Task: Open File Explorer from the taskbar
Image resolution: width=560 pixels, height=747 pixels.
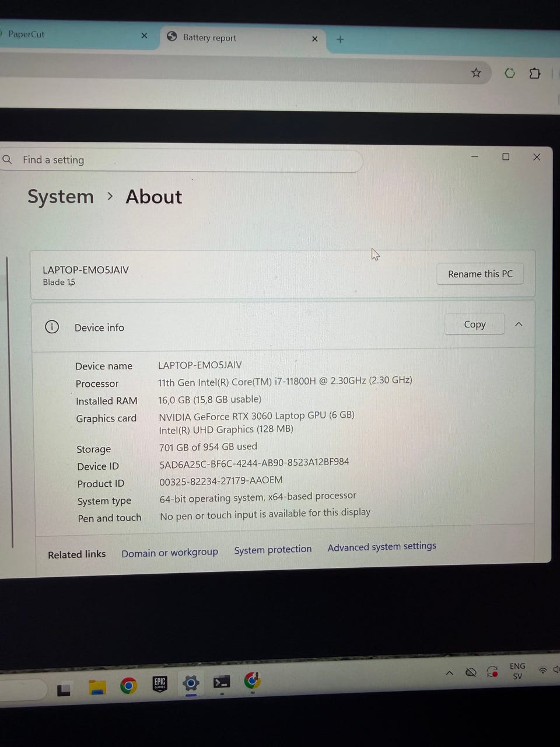Action: point(97,687)
